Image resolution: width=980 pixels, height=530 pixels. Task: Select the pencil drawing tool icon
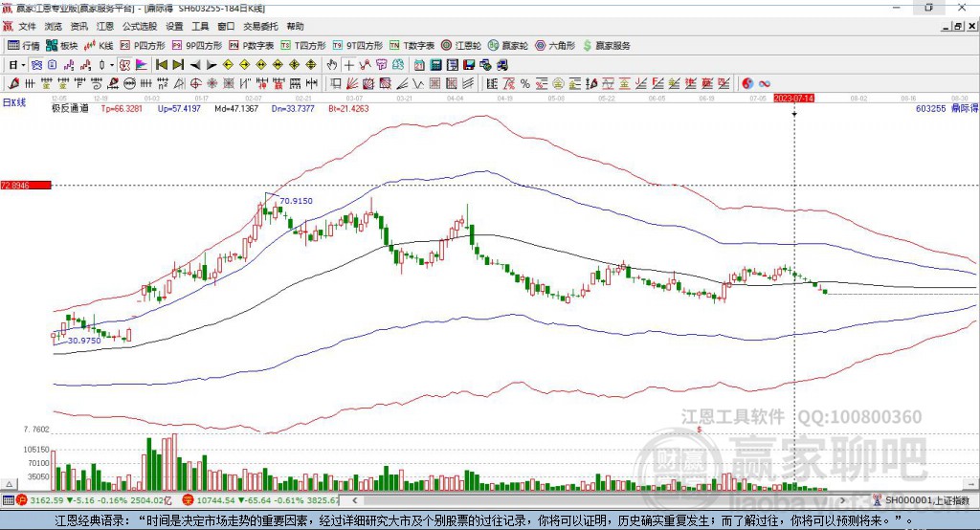tap(13, 84)
